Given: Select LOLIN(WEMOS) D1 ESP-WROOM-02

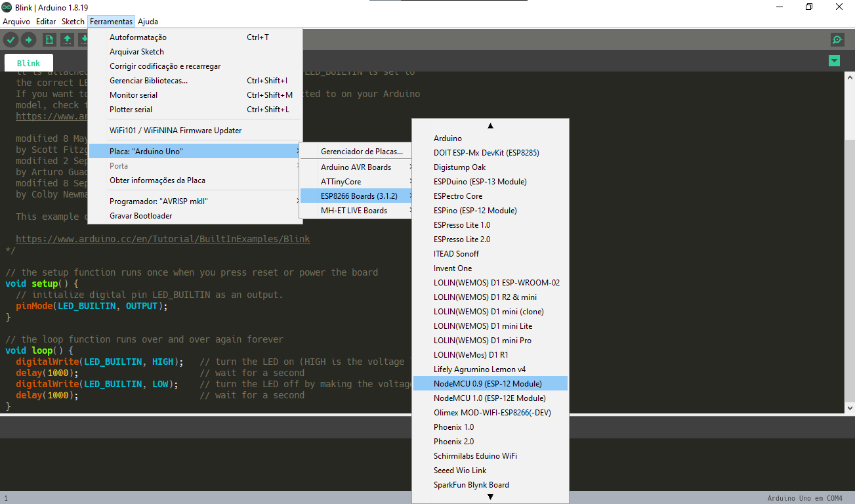Looking at the screenshot, I should point(490,283).
